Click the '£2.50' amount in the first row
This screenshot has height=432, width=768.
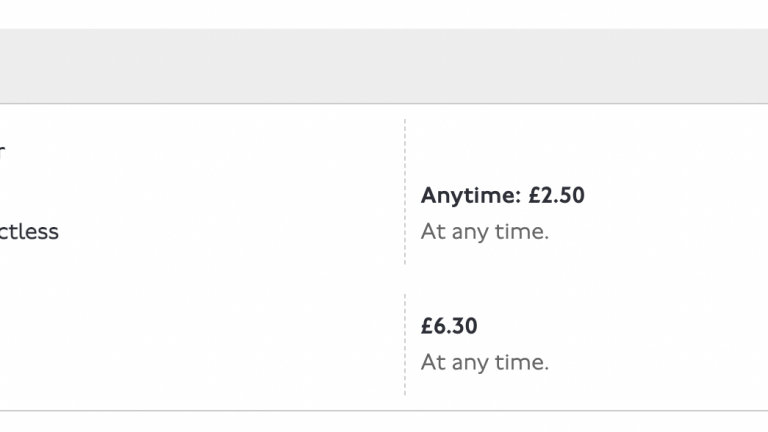pos(557,196)
